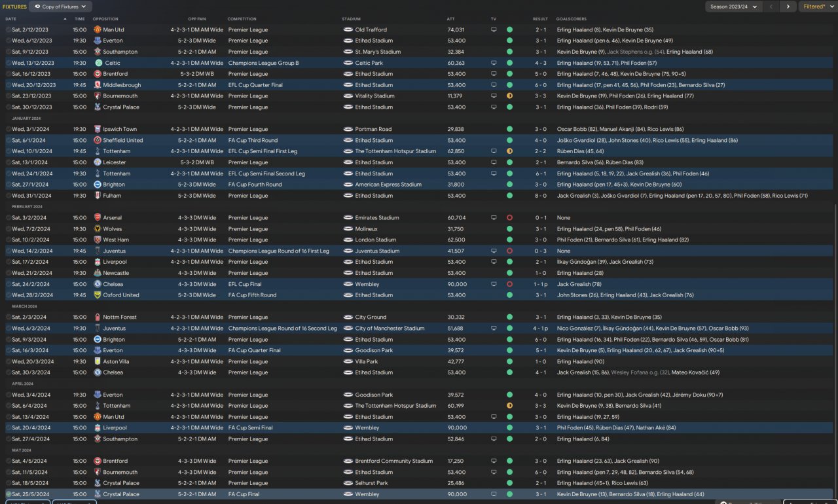
Task: Click the TV icon for the Leicester match
Action: point(494,162)
